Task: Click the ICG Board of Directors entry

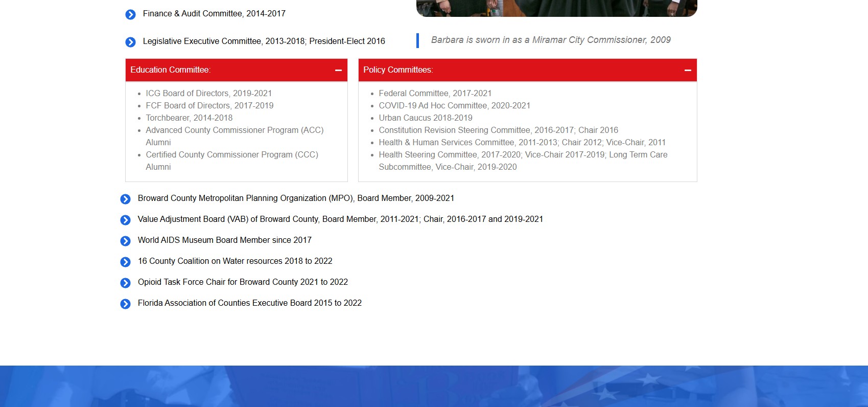Action: point(208,93)
